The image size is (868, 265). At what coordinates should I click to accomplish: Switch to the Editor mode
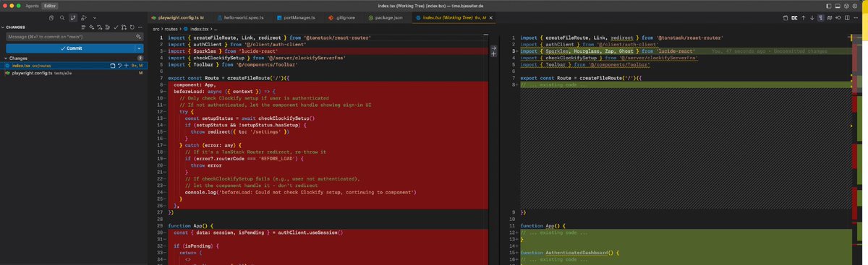pos(50,5)
